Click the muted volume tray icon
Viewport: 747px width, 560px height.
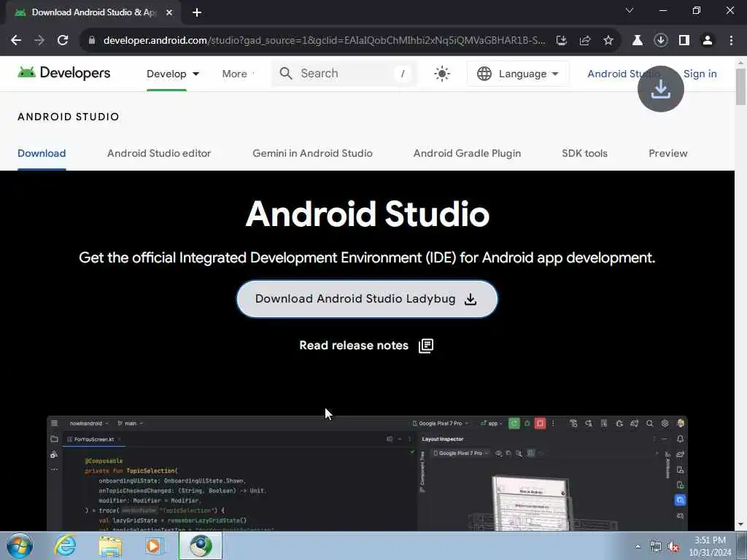[673, 547]
